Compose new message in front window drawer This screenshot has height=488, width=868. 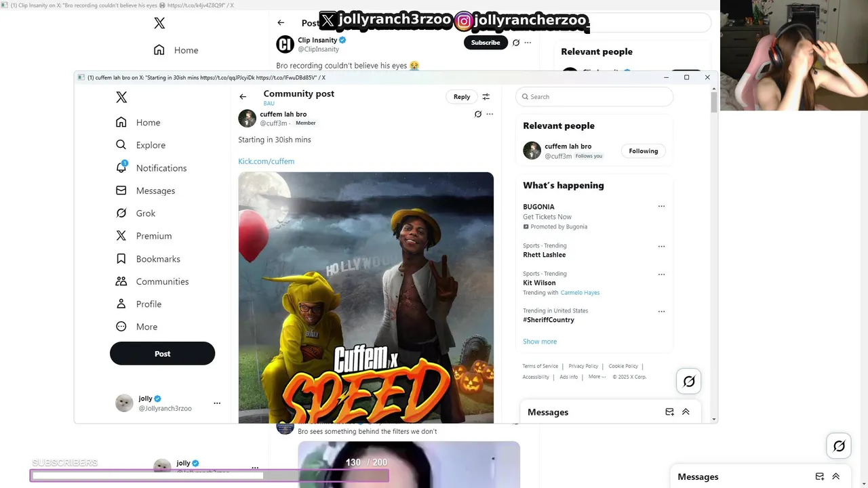point(669,412)
